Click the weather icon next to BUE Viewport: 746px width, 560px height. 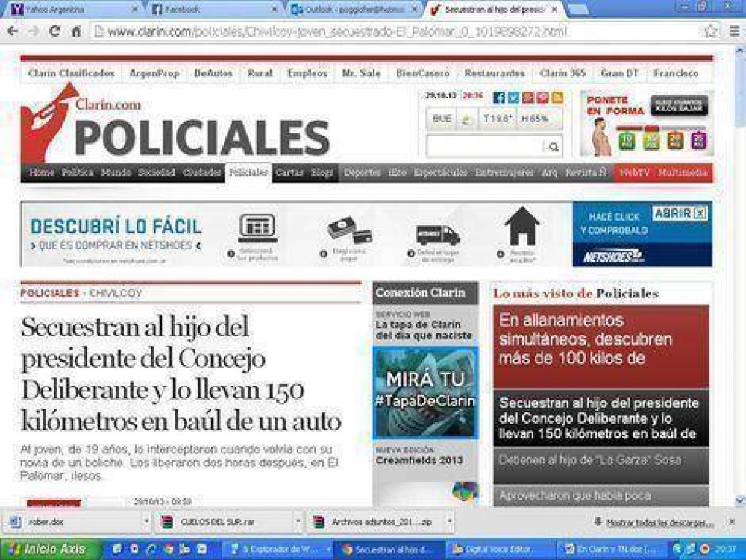[x=467, y=119]
